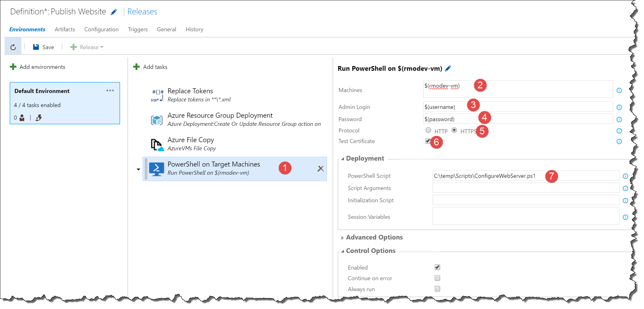Click the pencil icon beside Publish Website
The height and width of the screenshot is (309, 644).
click(x=114, y=12)
